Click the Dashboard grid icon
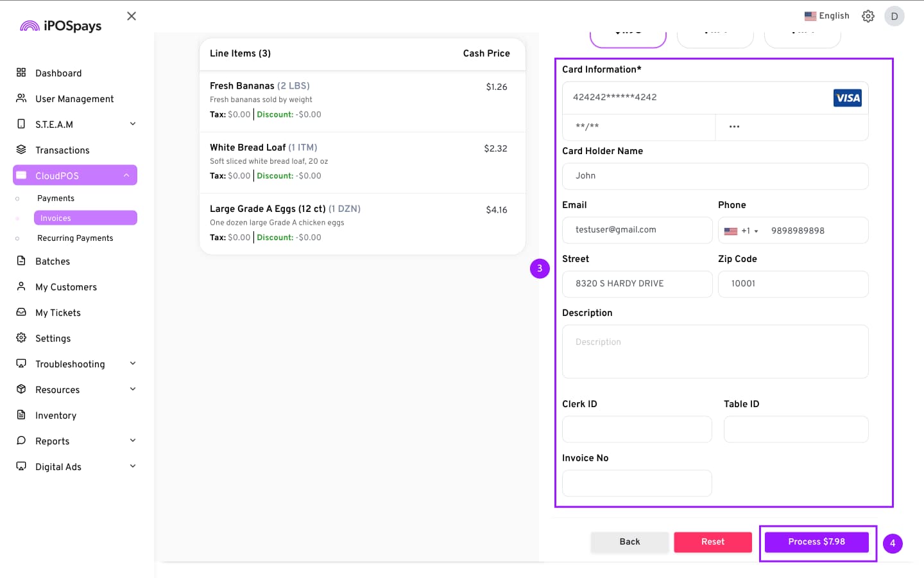This screenshot has height=578, width=924. click(x=21, y=73)
